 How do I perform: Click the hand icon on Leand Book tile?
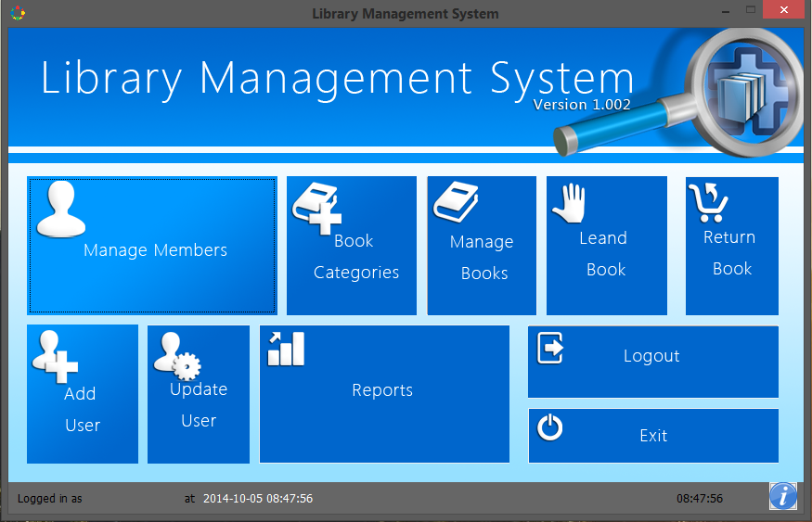(x=567, y=203)
